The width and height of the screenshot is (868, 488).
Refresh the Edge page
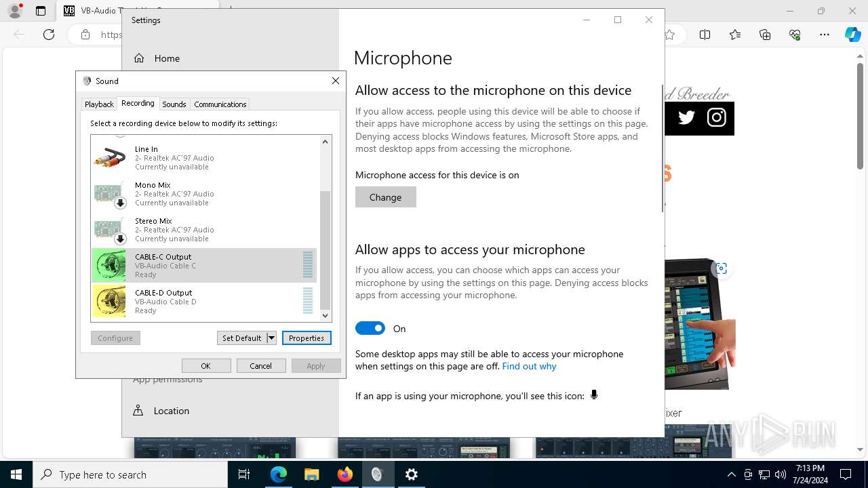(x=49, y=35)
